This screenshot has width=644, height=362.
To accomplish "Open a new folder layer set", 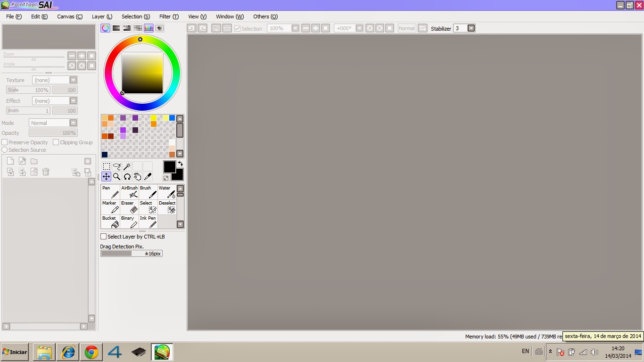I will [x=33, y=161].
